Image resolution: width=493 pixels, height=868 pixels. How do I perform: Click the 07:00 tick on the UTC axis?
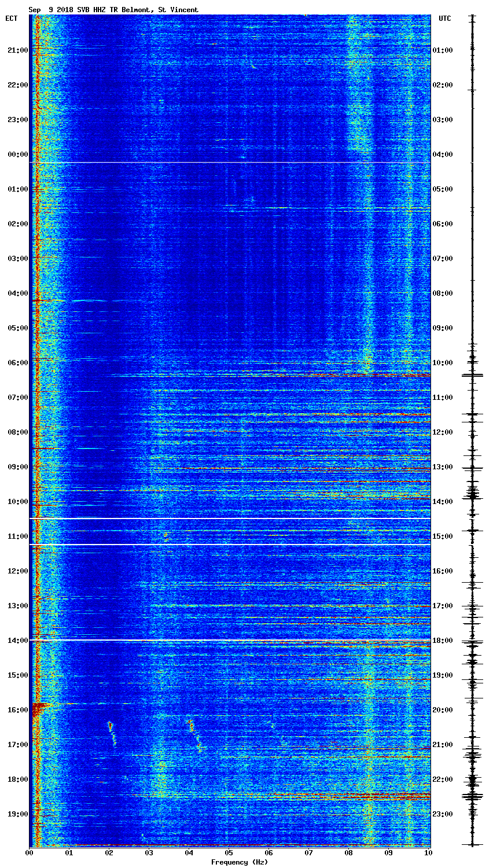point(443,259)
